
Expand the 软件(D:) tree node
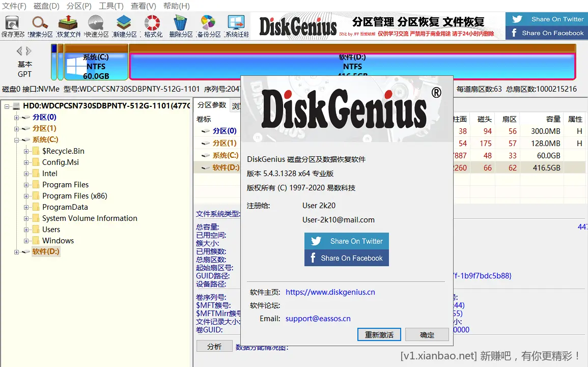click(x=16, y=252)
